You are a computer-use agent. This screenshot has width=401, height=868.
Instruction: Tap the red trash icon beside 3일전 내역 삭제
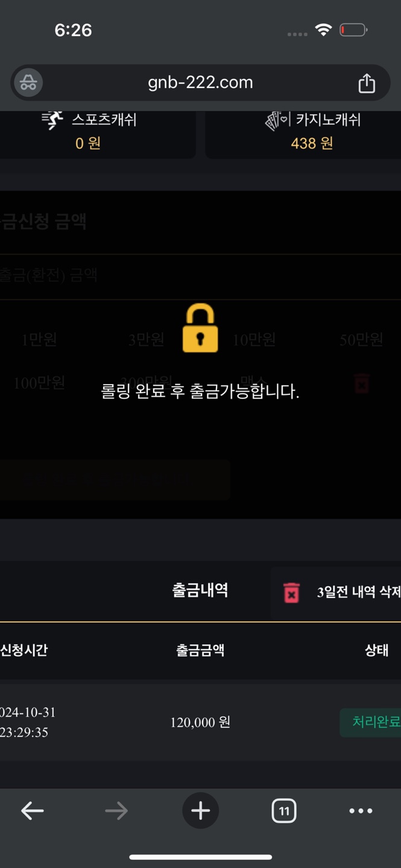[291, 593]
